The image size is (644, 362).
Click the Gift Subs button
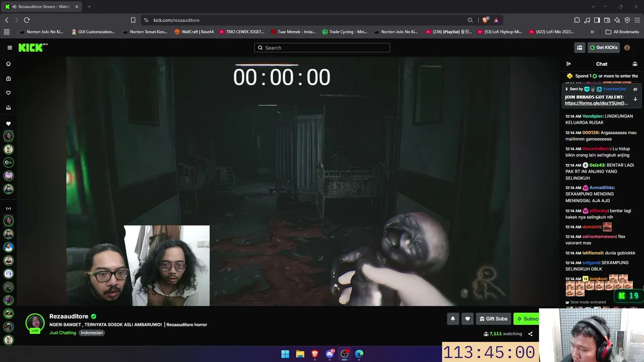tap(493, 319)
